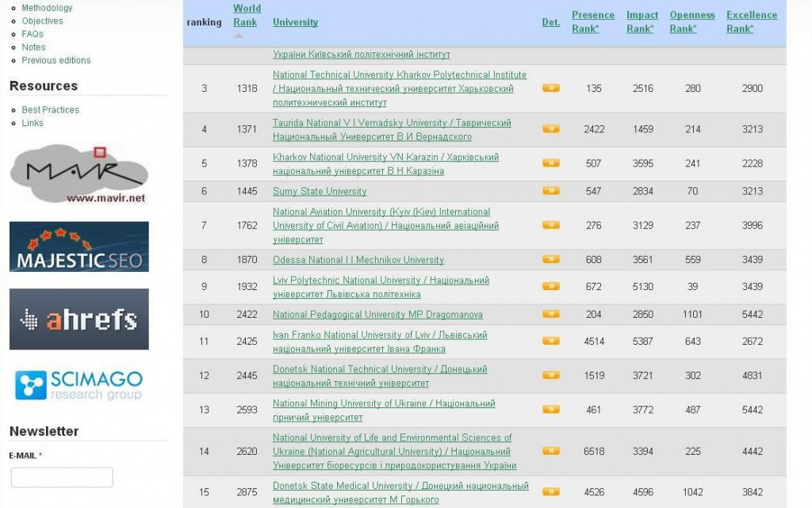
Task: Sort by Presence Rank column
Action: point(593,21)
